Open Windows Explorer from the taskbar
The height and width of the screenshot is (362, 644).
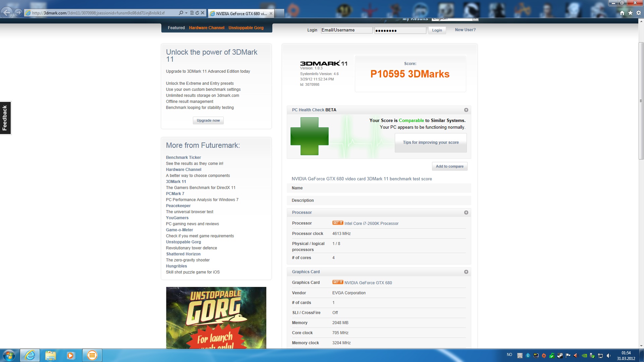pyautogui.click(x=50, y=355)
